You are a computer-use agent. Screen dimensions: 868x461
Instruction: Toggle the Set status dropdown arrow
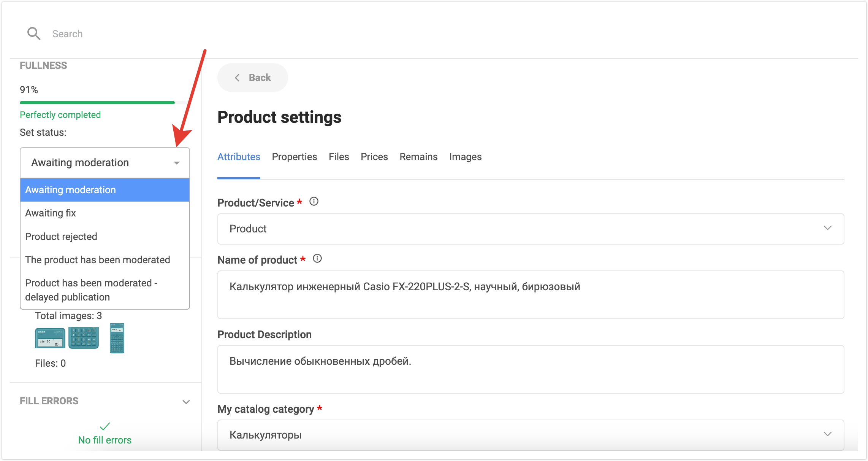point(176,163)
